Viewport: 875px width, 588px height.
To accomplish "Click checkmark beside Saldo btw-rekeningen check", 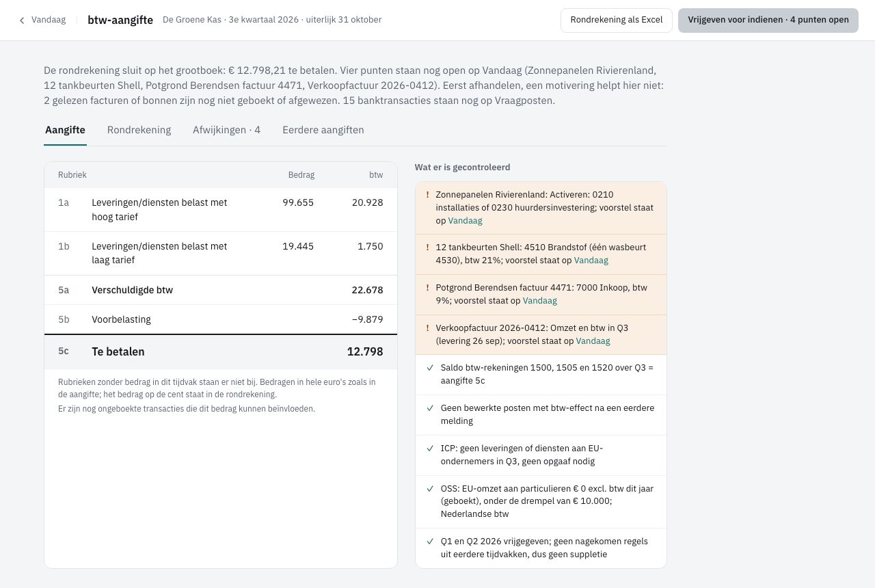I will [x=430, y=368].
